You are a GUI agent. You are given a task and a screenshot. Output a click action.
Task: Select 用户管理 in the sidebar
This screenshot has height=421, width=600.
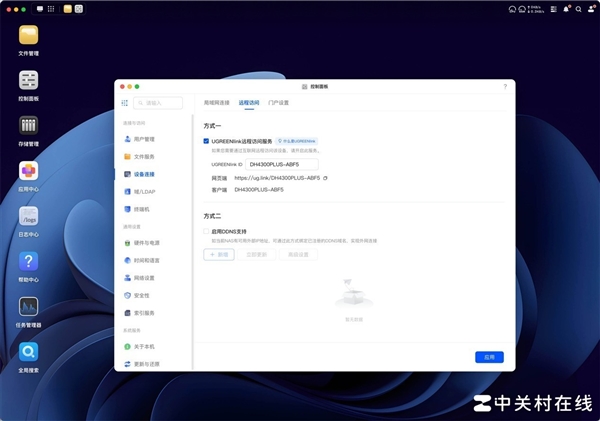[x=144, y=139]
